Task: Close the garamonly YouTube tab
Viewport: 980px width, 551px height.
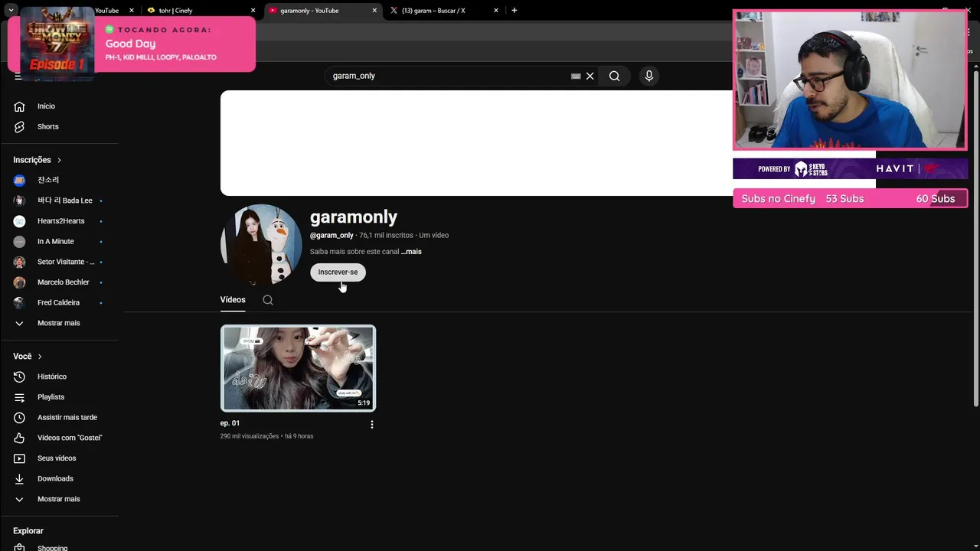Action: click(374, 11)
